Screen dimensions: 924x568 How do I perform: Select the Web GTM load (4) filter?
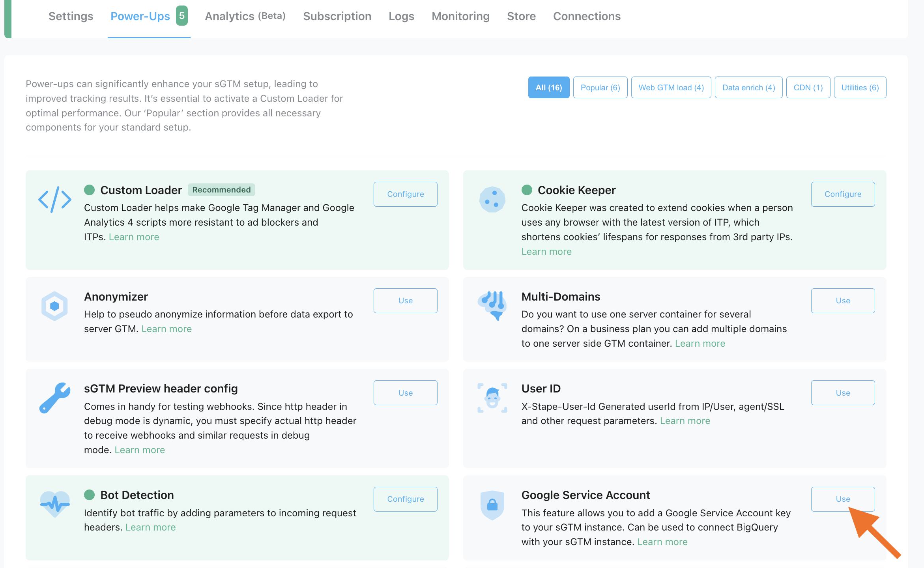coord(671,88)
